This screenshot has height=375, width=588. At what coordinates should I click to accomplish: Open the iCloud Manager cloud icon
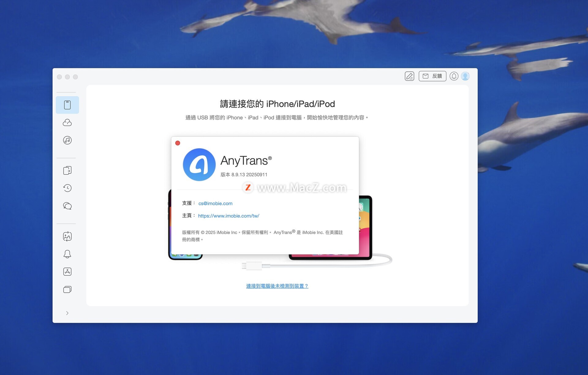[67, 123]
